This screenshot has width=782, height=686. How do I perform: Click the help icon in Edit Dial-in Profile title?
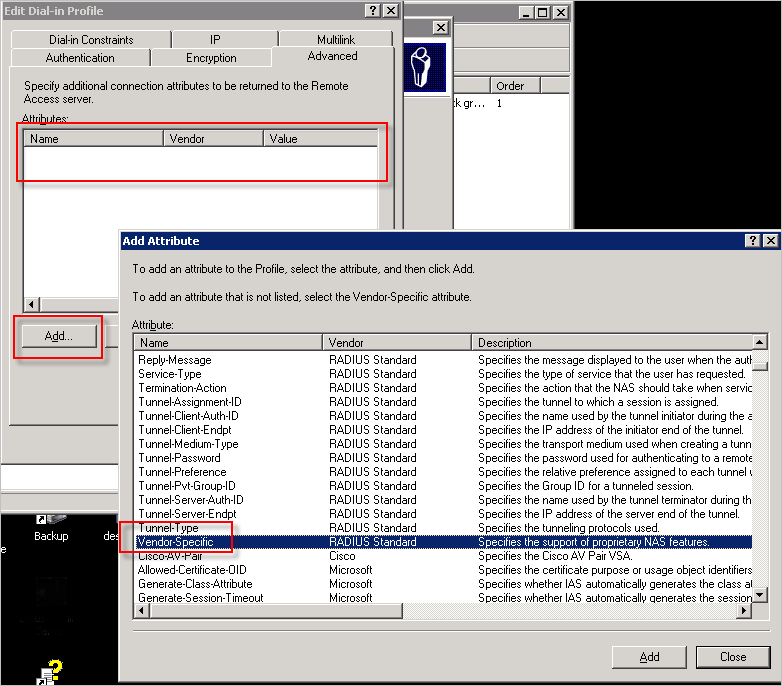point(372,11)
